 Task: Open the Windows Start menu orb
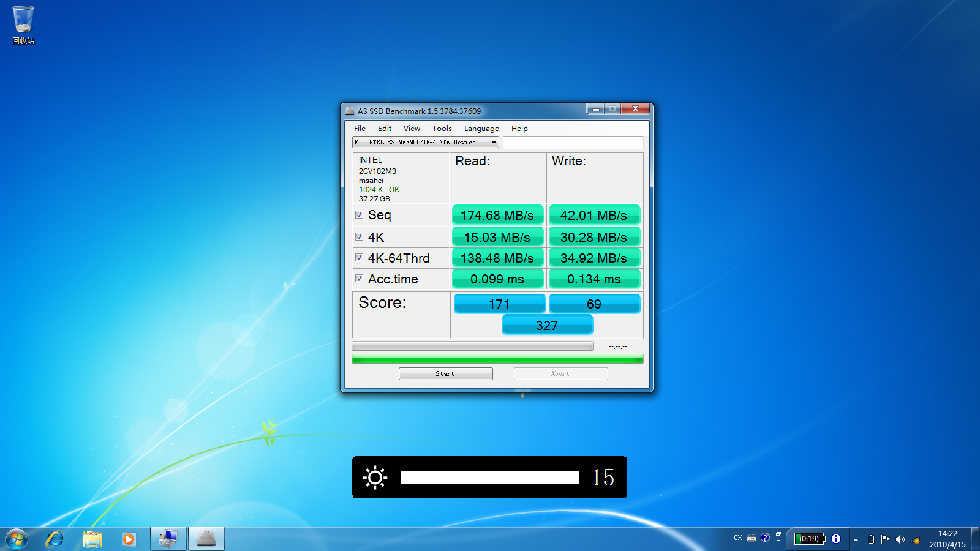17,539
